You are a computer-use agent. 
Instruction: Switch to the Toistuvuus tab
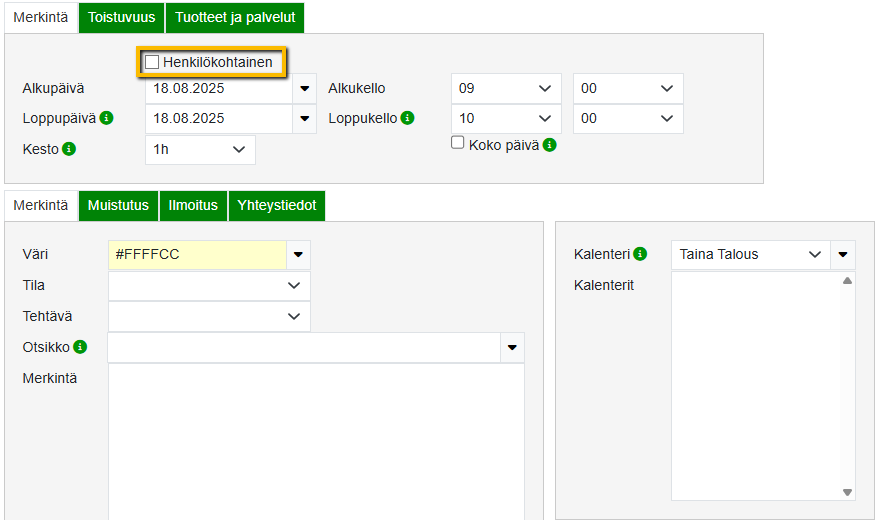tap(122, 17)
